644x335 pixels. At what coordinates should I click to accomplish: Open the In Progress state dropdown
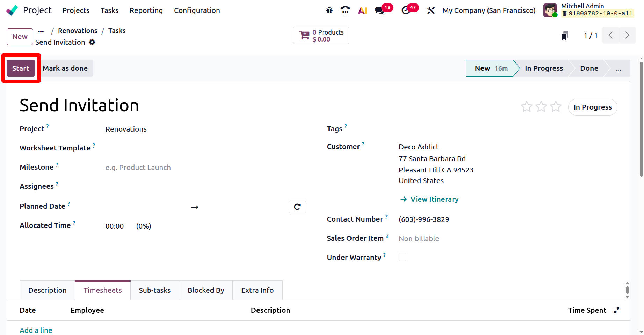[x=593, y=107]
